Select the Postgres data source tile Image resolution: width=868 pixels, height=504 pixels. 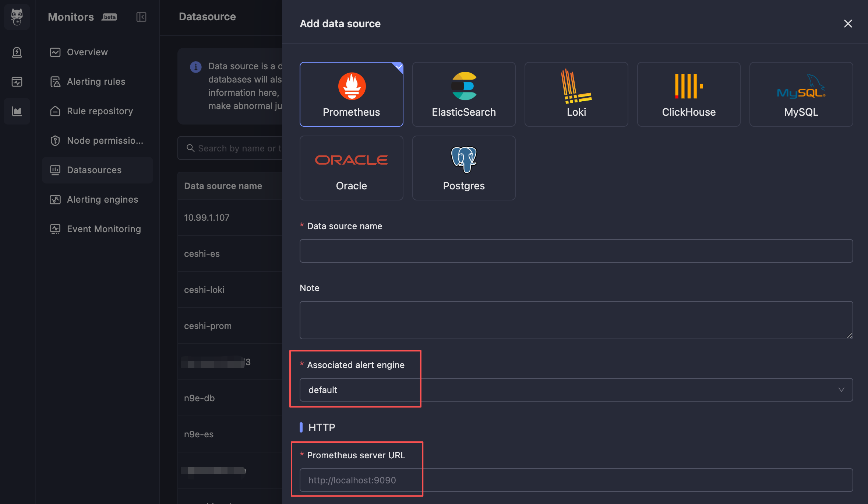click(x=463, y=168)
